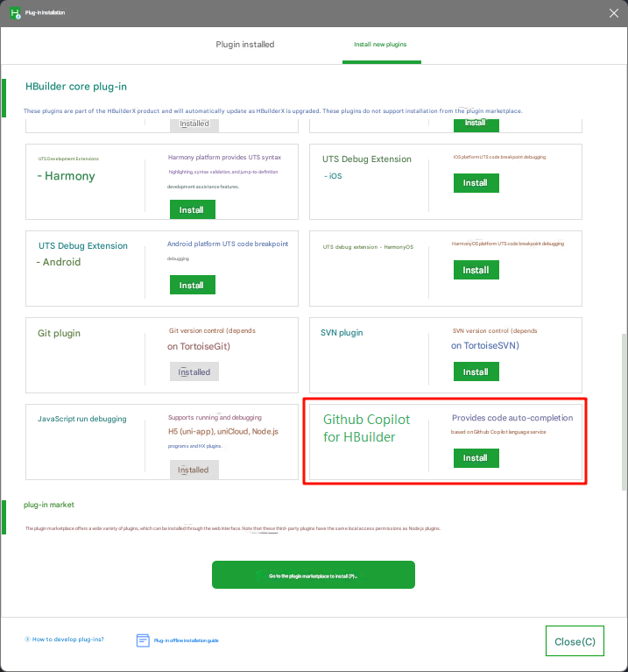
Task: Click the HBuilder logo in title bar
Action: (15, 13)
